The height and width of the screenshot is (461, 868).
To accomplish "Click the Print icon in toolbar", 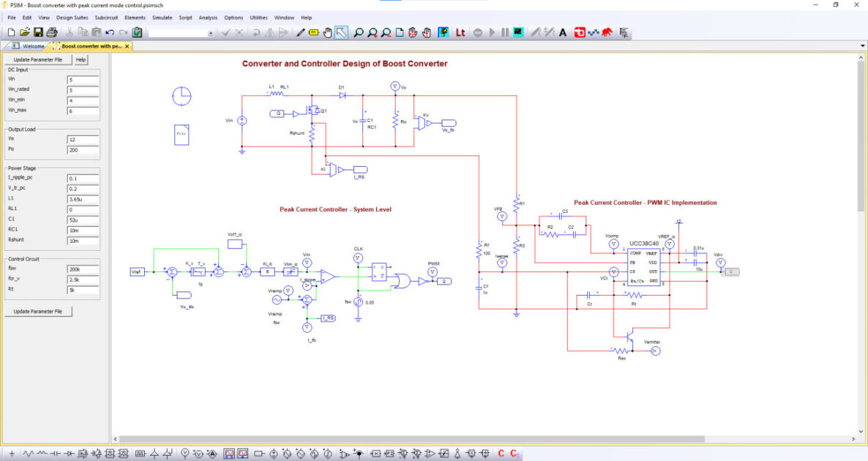I will [x=51, y=32].
